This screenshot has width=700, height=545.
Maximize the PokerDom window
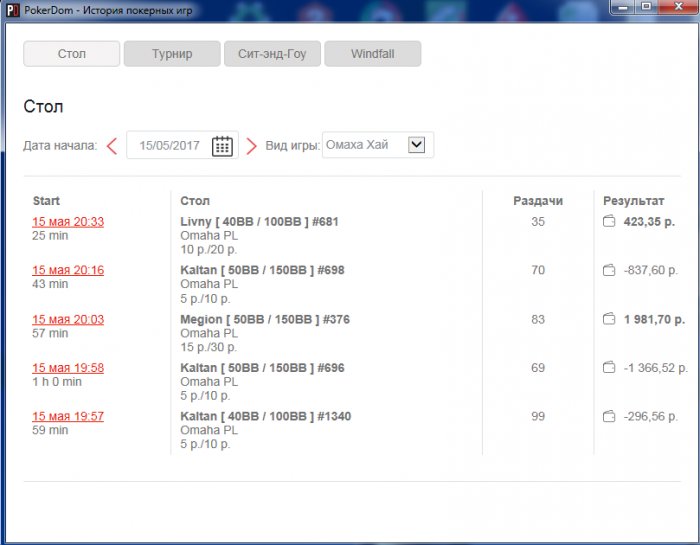646,7
